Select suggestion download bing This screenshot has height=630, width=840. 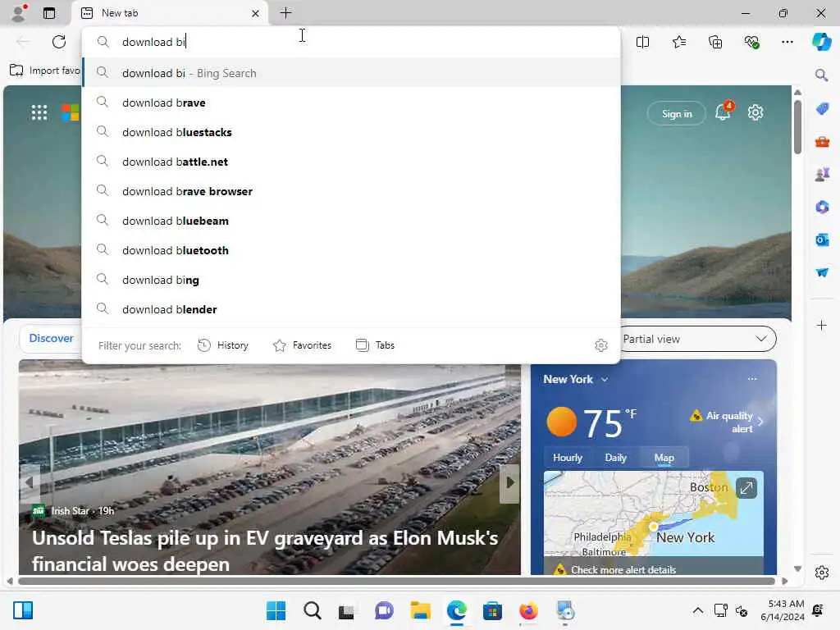(352, 279)
